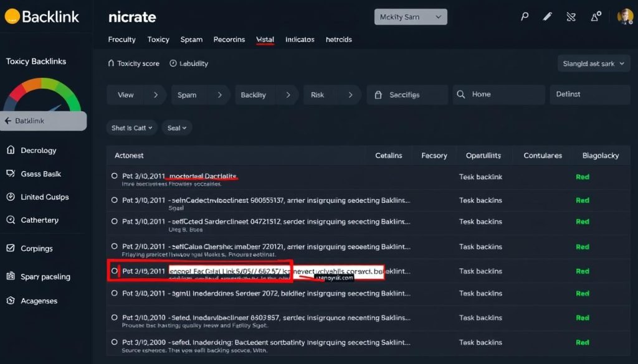Check the circle on the last Pet 3/10 row
Viewport: 638px width, 364px height.
click(113, 342)
